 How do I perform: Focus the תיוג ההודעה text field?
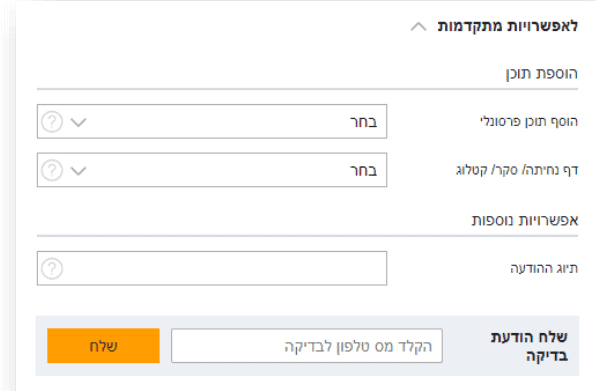[212, 268]
